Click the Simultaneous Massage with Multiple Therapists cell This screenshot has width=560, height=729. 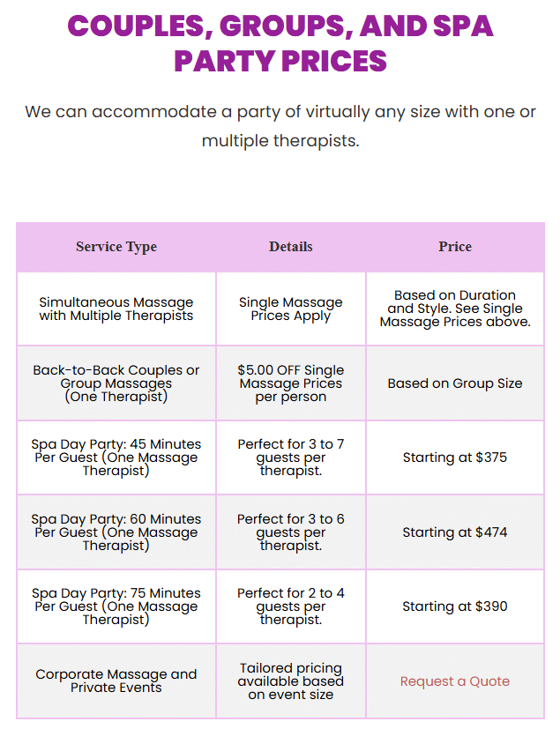116,309
